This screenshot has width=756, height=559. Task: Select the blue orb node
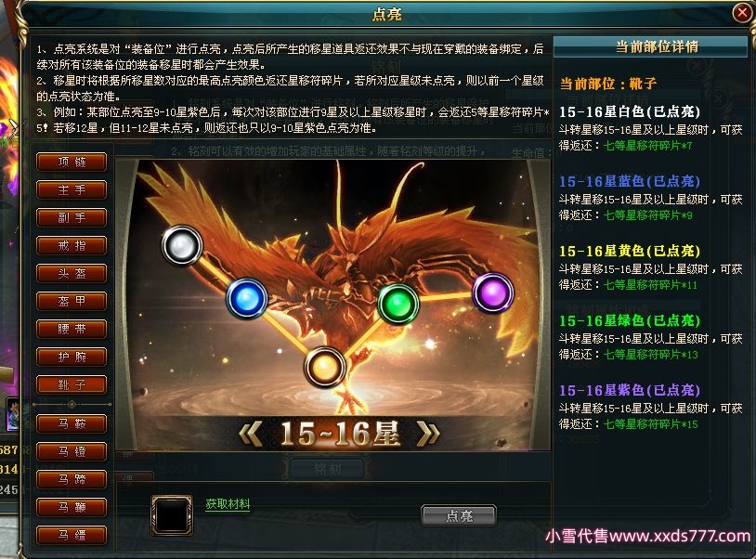[247, 298]
